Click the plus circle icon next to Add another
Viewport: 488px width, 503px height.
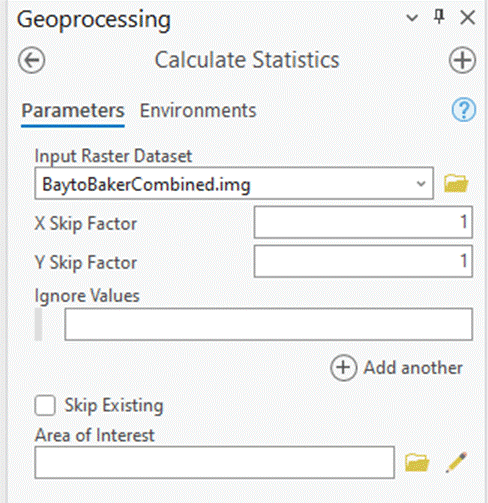click(343, 368)
